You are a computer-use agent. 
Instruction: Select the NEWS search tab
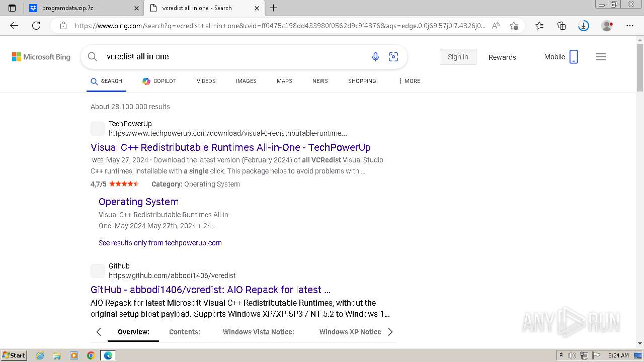click(320, 81)
